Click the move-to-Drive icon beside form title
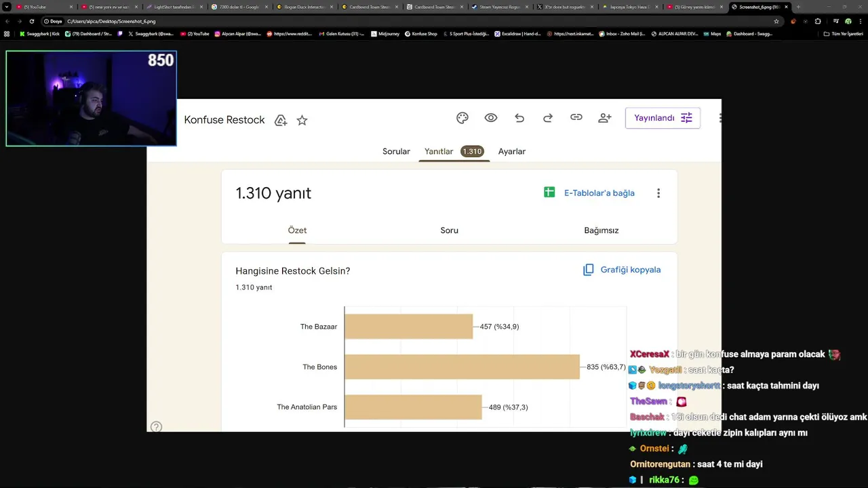This screenshot has height=488, width=868. (281, 120)
